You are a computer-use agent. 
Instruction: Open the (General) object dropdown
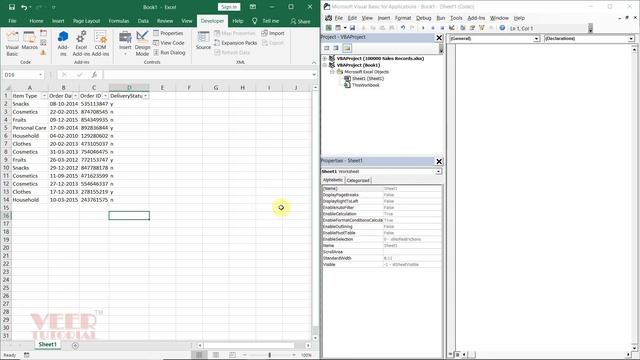point(536,38)
